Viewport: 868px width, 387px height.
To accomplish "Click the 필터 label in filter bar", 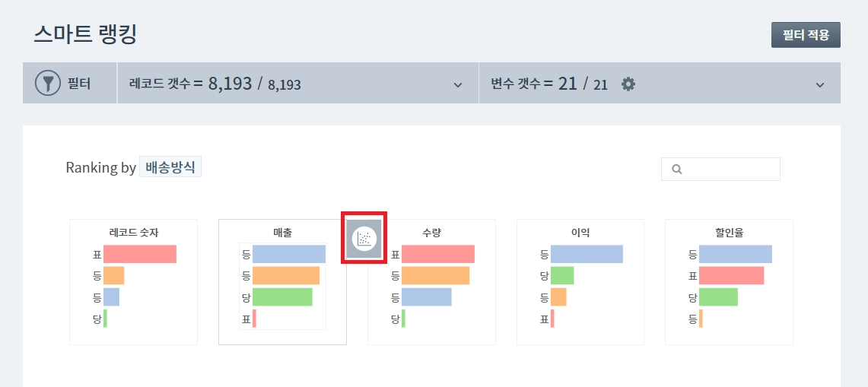I will tap(79, 84).
